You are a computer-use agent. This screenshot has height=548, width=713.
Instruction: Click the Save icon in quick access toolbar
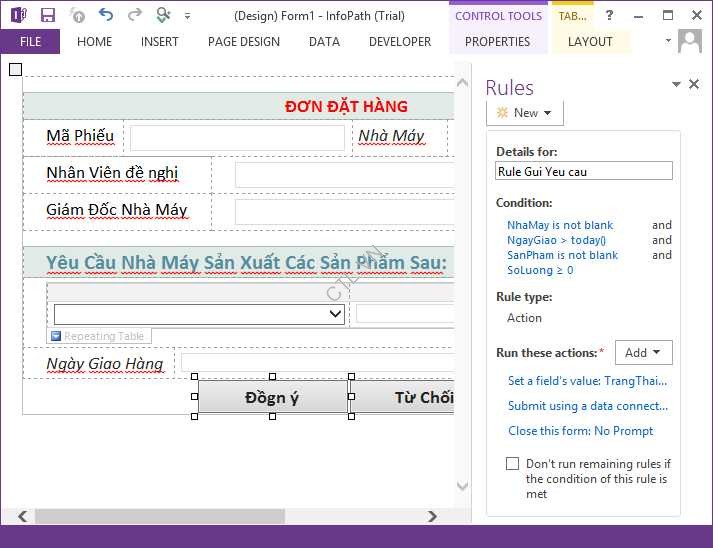coord(47,15)
